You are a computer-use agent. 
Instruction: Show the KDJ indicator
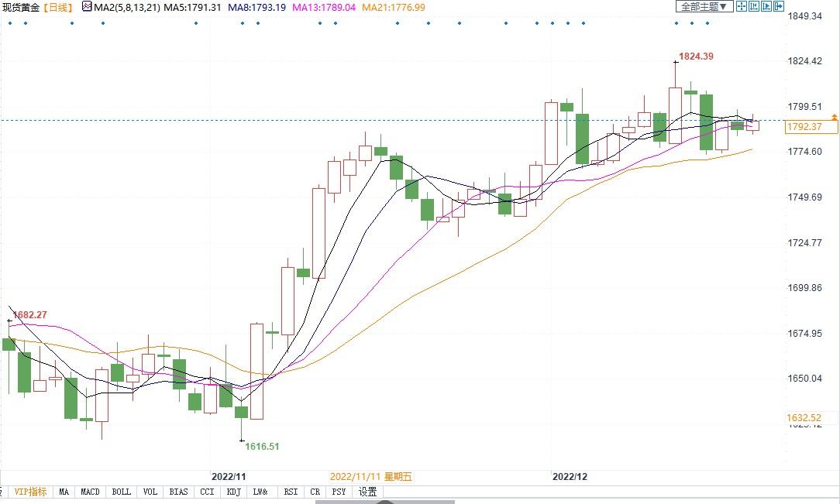pos(233,492)
